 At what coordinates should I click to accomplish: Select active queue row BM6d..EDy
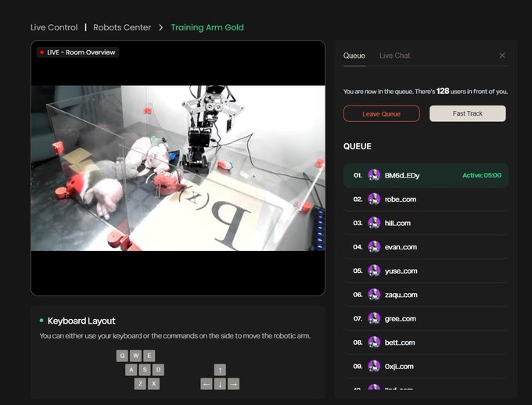426,175
